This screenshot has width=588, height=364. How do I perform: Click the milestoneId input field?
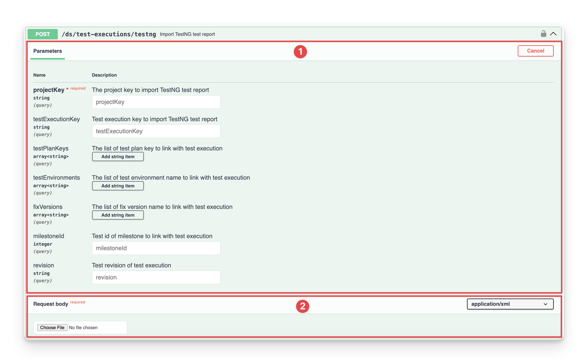[x=156, y=248]
